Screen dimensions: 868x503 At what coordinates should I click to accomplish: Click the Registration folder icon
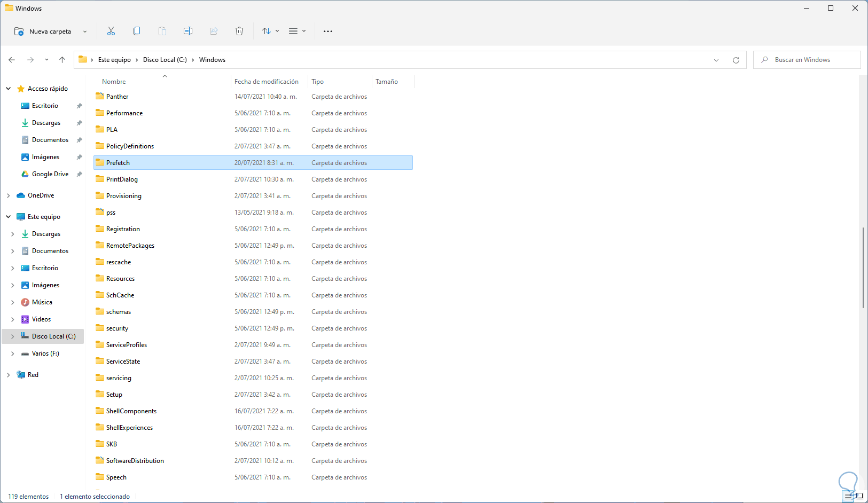(100, 229)
